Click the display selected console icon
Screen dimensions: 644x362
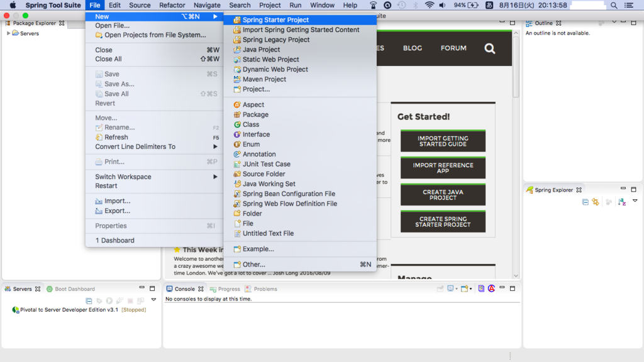coord(450,288)
